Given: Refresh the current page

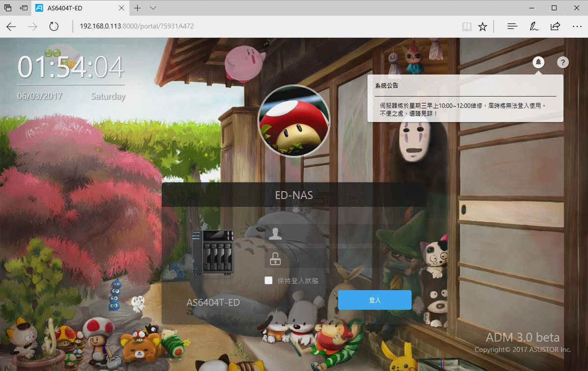Looking at the screenshot, I should [54, 26].
